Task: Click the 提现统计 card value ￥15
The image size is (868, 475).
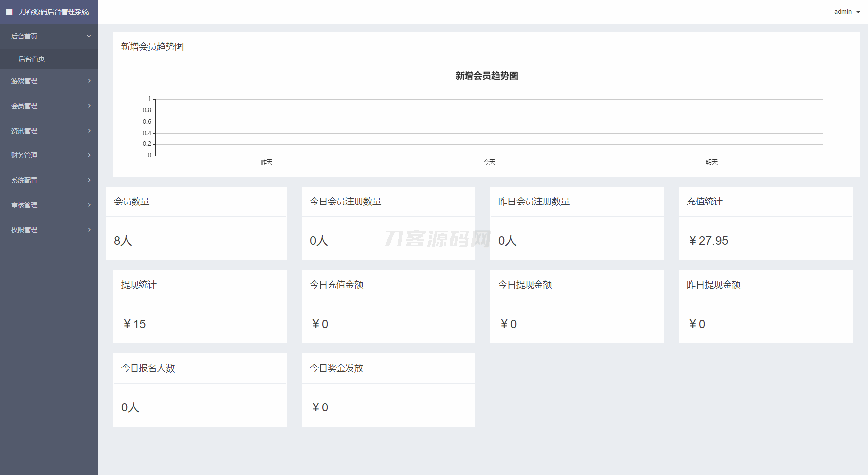Action: 134,324
